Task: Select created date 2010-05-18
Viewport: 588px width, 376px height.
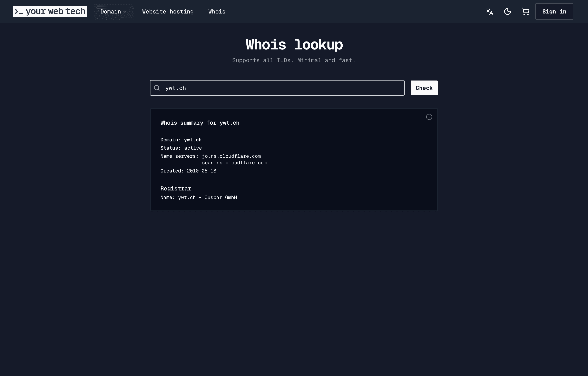Action: click(202, 171)
